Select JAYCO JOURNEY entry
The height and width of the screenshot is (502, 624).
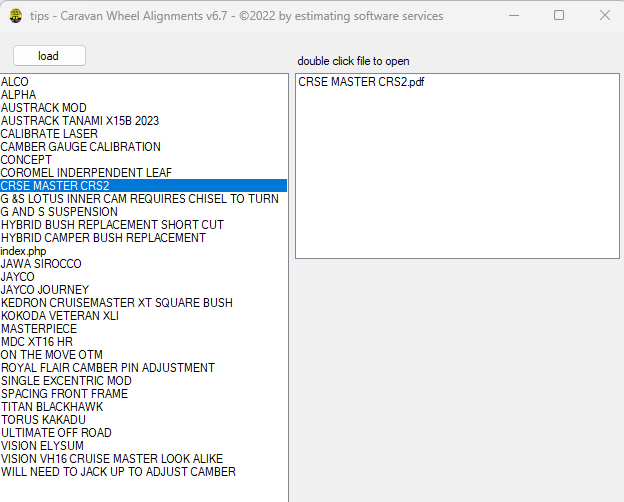pyautogui.click(x=144, y=290)
